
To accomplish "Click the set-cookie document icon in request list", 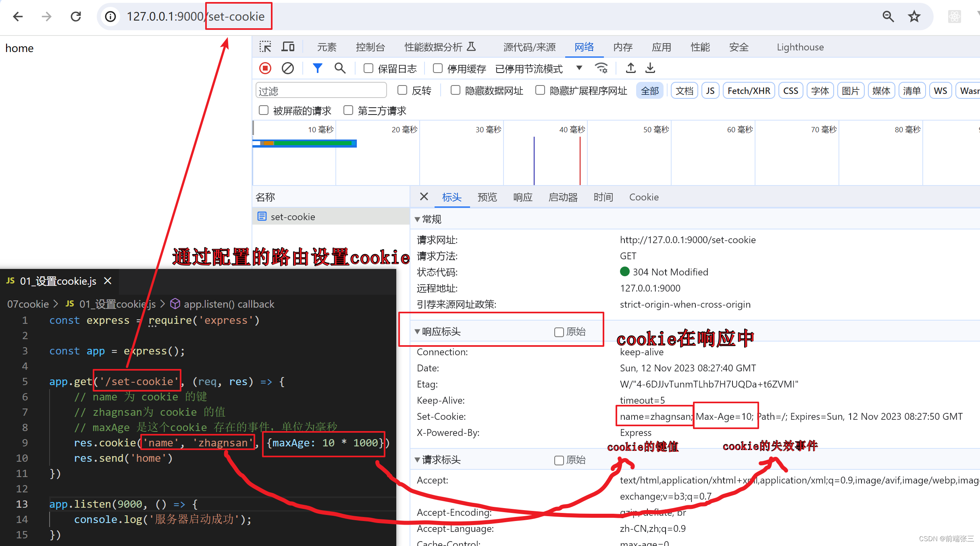I will 262,217.
